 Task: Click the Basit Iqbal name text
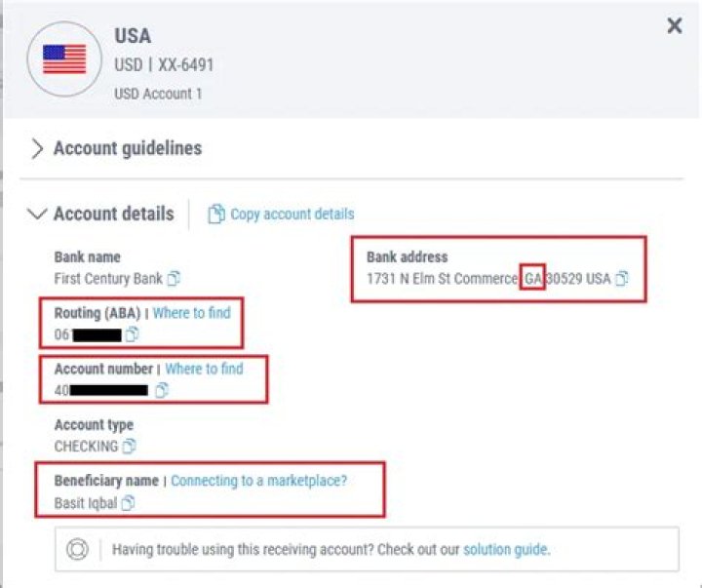coord(86,503)
